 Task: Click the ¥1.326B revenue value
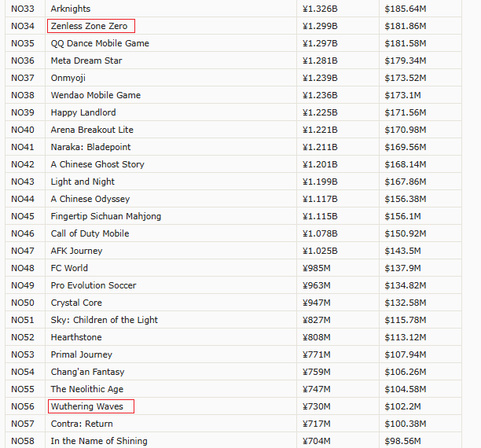[320, 9]
